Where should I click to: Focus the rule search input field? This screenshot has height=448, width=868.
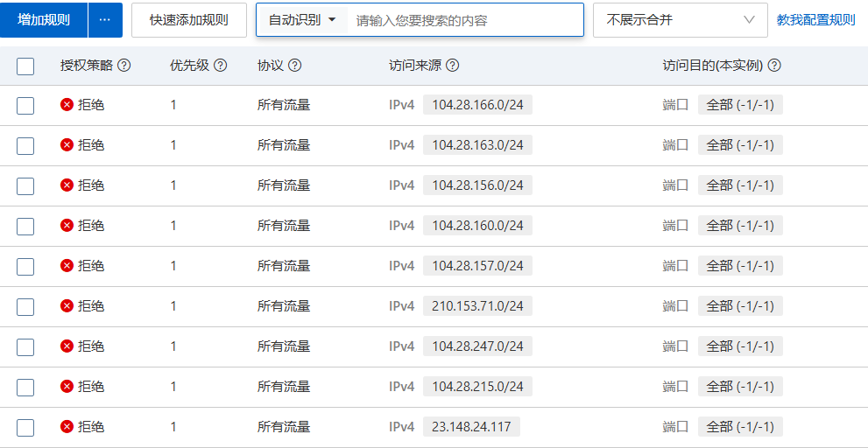pyautogui.click(x=464, y=20)
